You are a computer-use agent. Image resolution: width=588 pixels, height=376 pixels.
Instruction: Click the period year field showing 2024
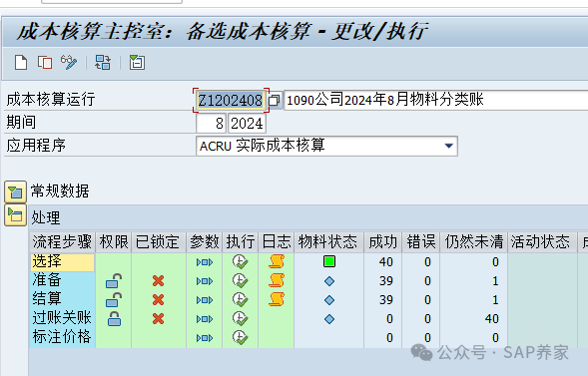tap(247, 124)
